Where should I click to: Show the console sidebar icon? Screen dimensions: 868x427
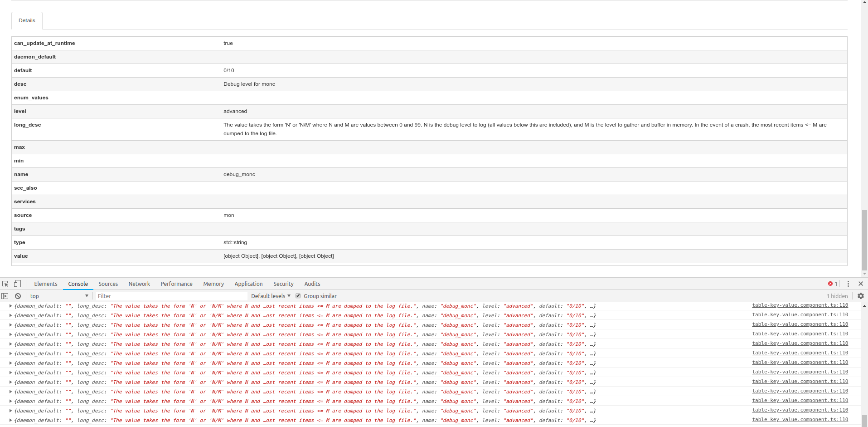(5, 296)
